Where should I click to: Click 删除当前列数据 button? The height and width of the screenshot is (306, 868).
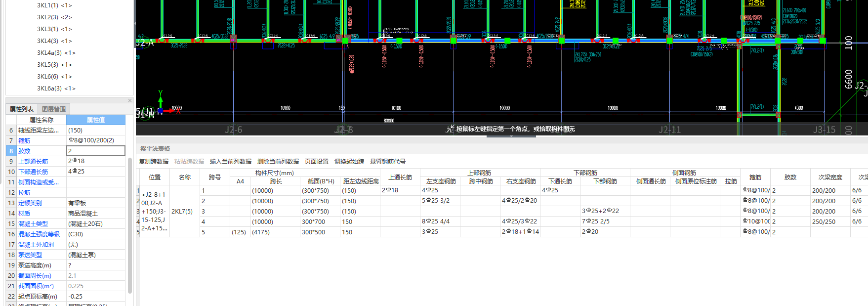click(278, 162)
